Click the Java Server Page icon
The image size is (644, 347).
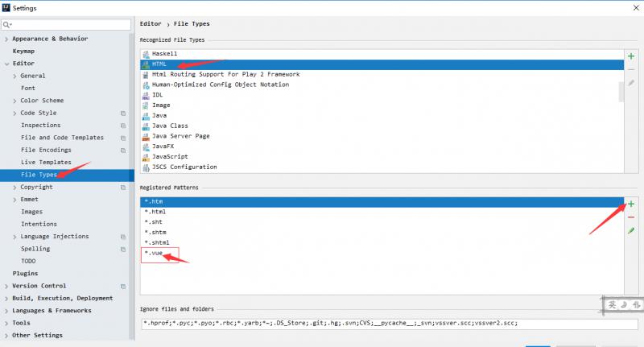coord(146,136)
